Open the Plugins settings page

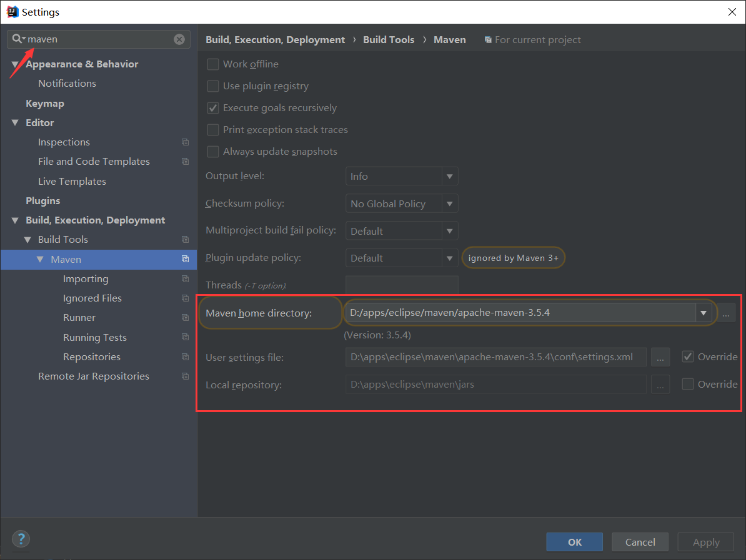click(x=43, y=201)
